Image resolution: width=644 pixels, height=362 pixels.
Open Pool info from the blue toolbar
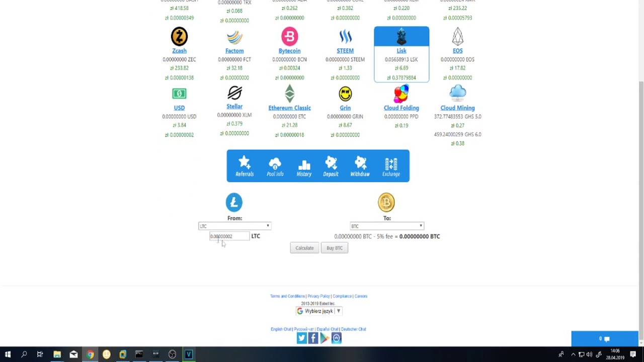tap(275, 166)
